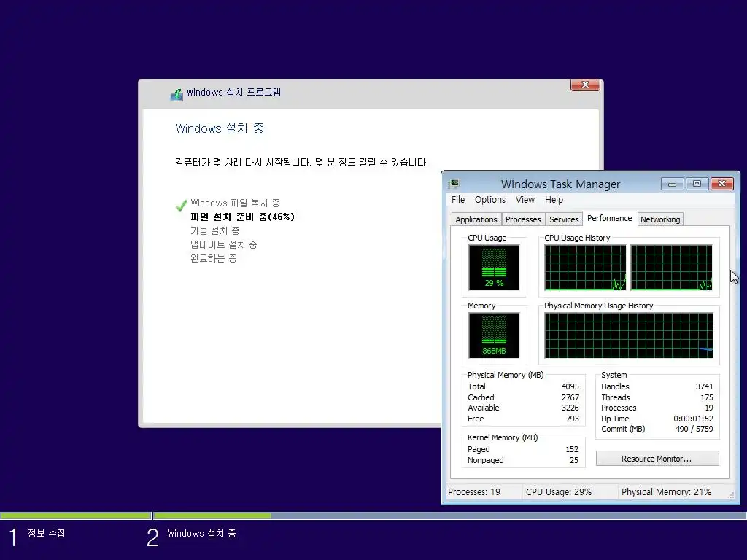747x560 pixels.
Task: Open the Options menu
Action: coord(489,200)
